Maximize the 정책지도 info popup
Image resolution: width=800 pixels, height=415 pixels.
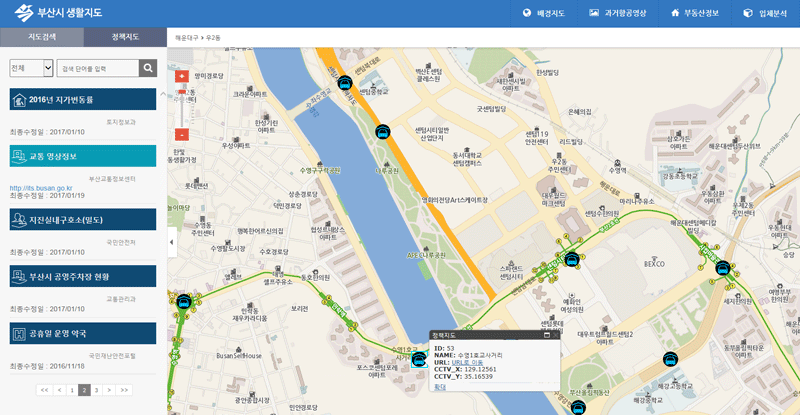click(x=547, y=335)
